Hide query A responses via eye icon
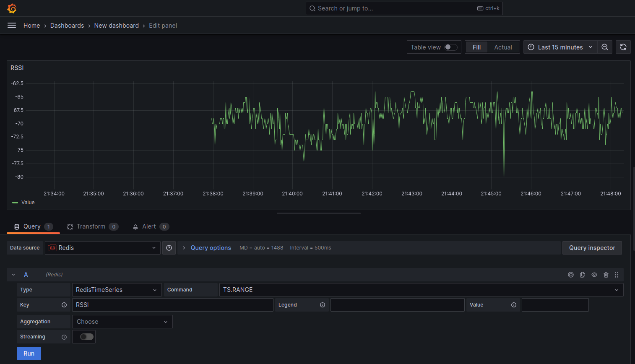Viewport: 635px width, 364px height. (594, 275)
